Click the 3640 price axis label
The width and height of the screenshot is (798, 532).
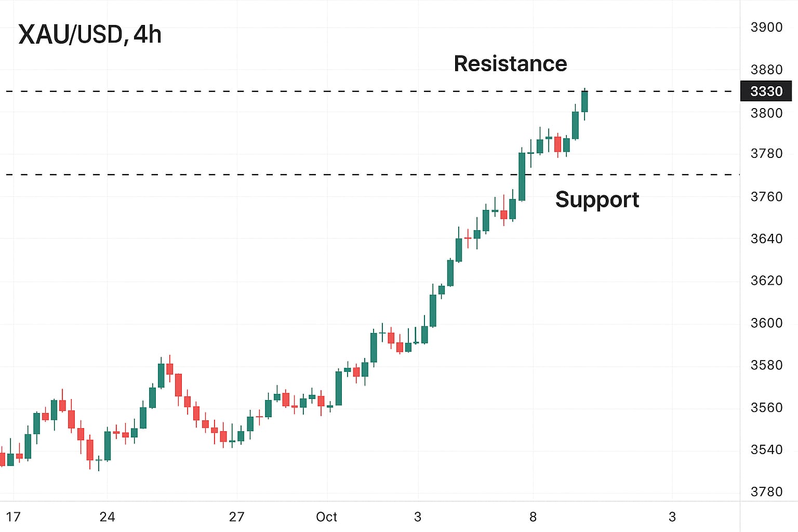[x=766, y=238]
